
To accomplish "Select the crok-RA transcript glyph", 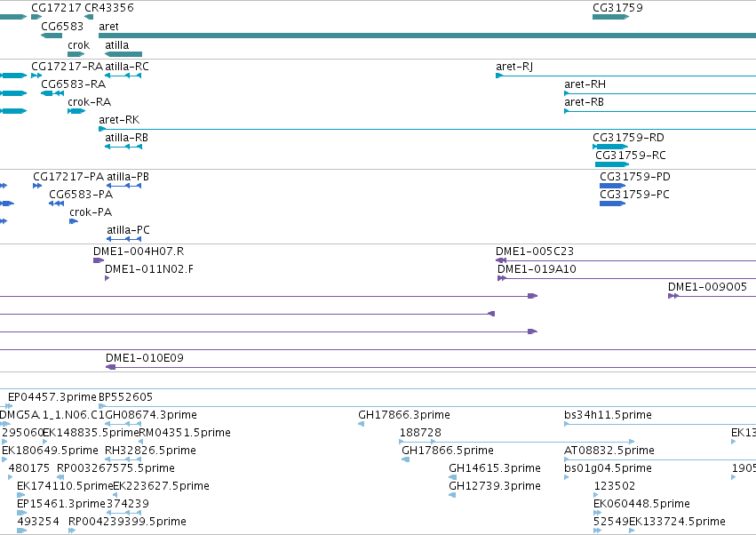I will [76, 111].
